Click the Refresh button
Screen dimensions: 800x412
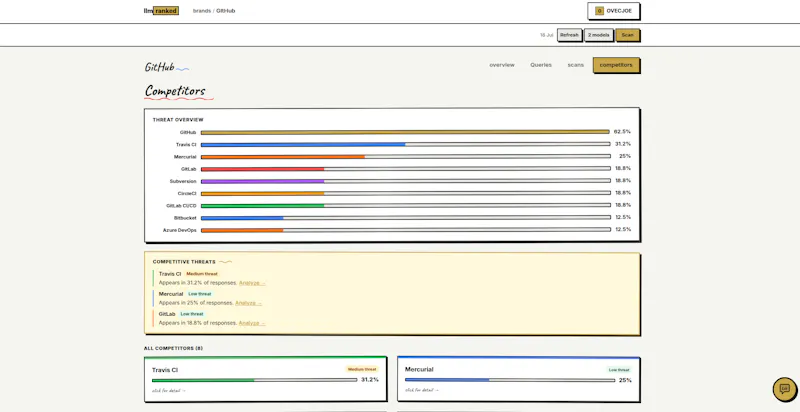[569, 35]
